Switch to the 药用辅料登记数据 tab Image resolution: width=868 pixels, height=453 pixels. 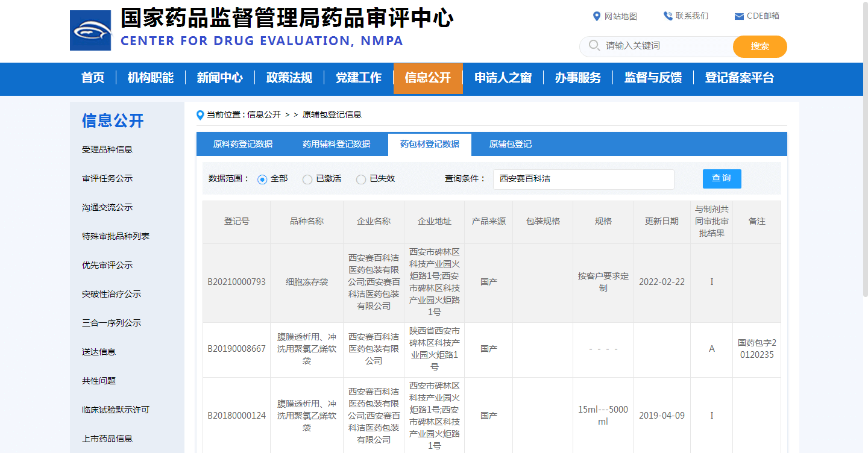point(336,145)
